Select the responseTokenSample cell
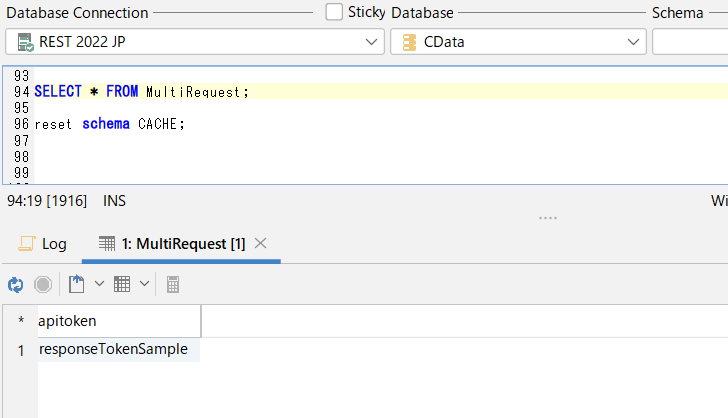This screenshot has height=418, width=728. pos(114,350)
